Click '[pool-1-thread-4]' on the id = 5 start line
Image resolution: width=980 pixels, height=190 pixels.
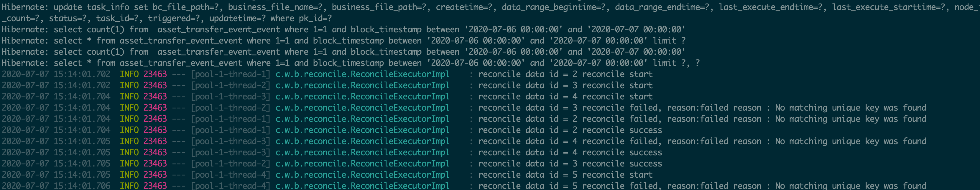point(230,175)
